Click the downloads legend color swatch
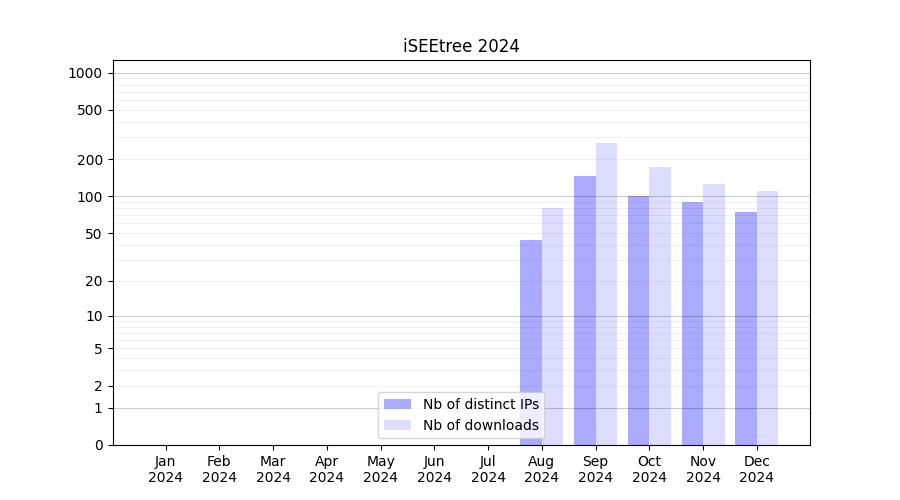This screenshot has height=500, width=900. pos(397,425)
